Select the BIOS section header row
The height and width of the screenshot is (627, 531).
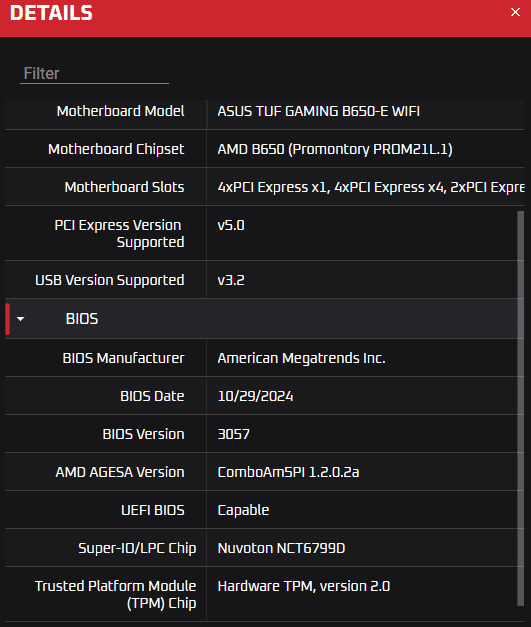262,319
